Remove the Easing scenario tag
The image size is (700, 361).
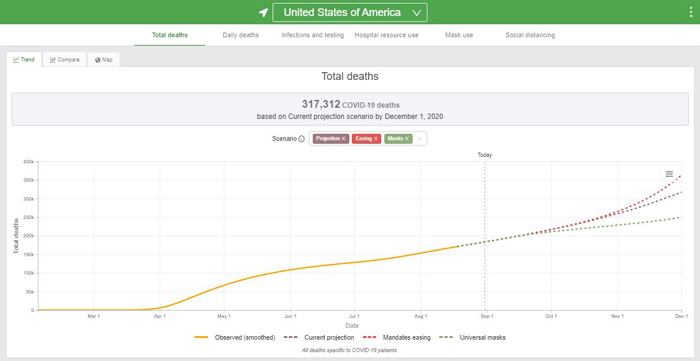click(375, 139)
